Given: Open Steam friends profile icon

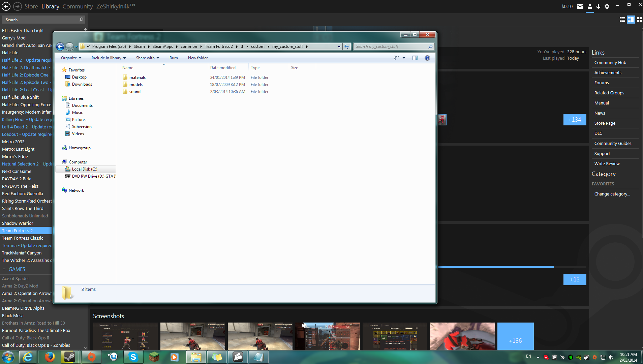Looking at the screenshot, I should (x=590, y=6).
